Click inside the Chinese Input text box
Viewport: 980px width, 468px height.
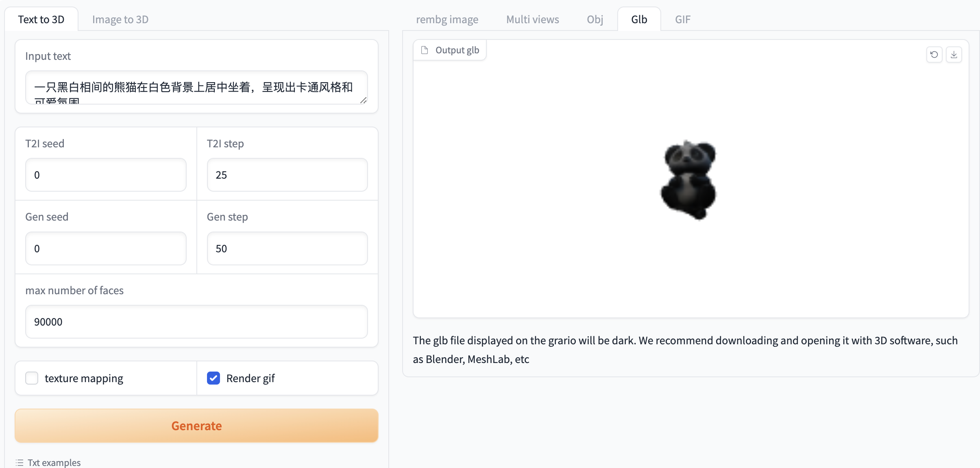pos(196,87)
